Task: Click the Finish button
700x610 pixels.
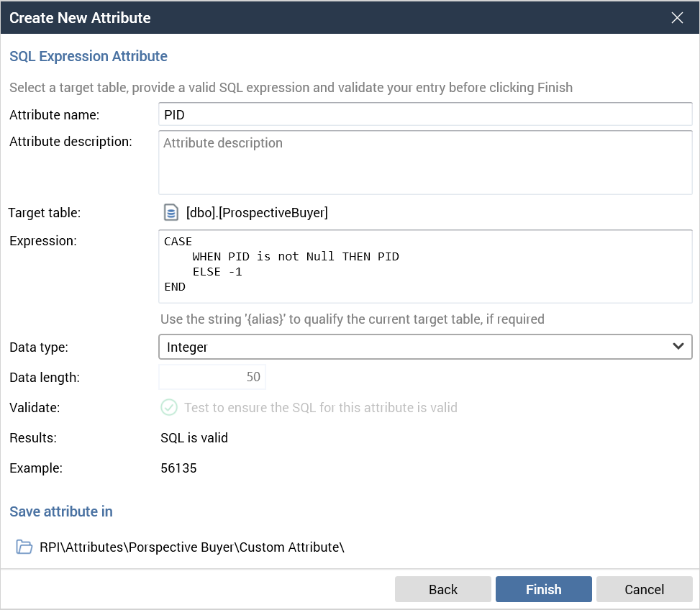Action: pos(543,589)
